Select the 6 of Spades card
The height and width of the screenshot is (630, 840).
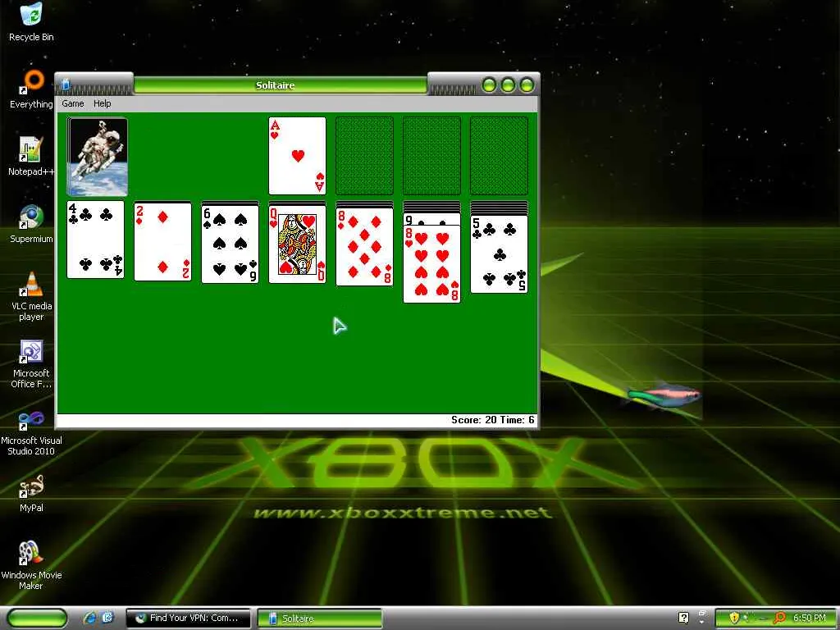coord(230,244)
